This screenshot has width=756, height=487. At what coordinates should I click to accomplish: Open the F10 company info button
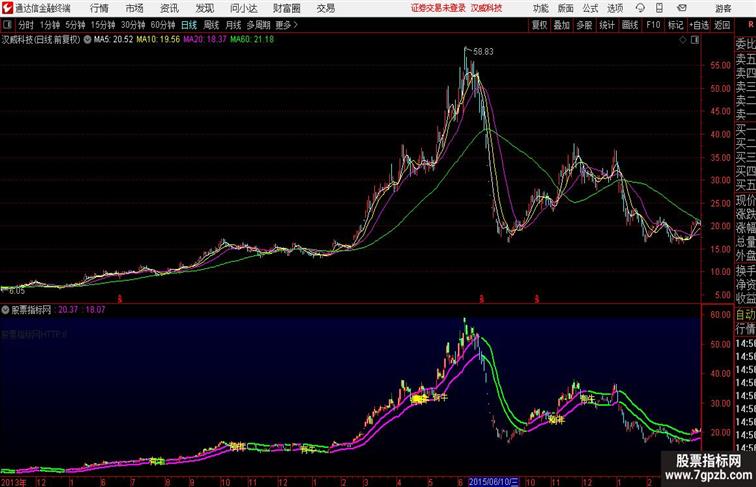(x=653, y=25)
